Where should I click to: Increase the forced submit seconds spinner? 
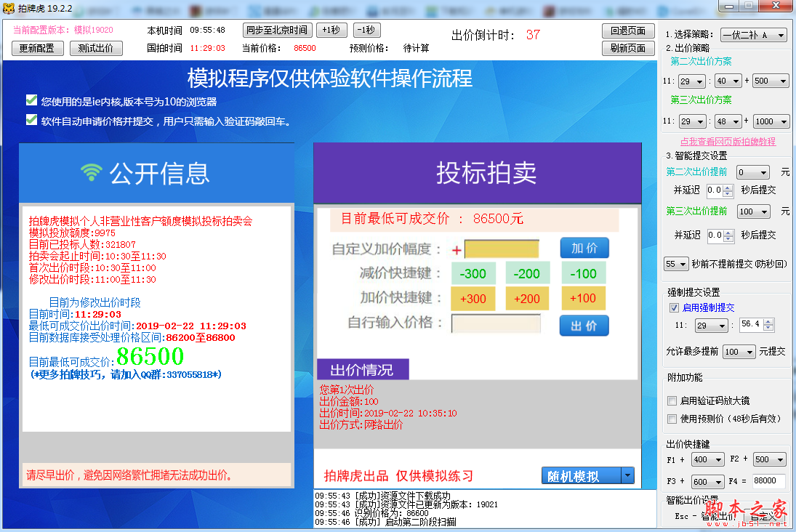pos(768,321)
